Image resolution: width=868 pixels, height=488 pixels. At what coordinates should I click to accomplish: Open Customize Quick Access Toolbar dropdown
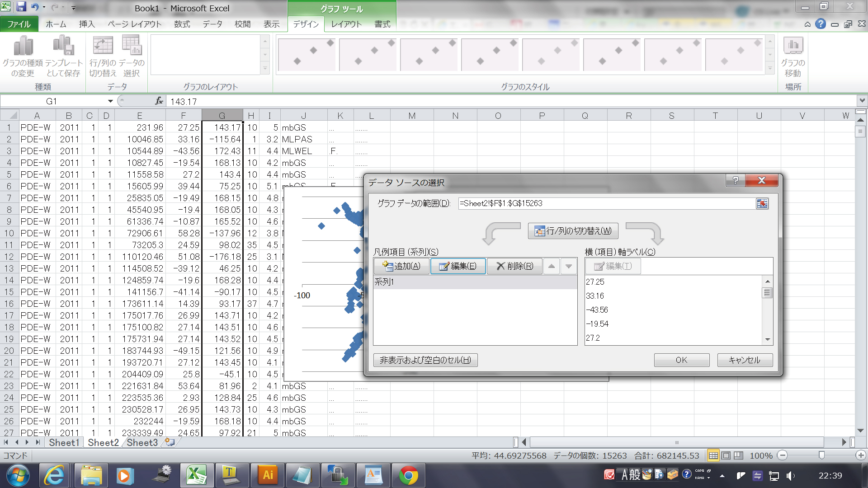pos(73,8)
